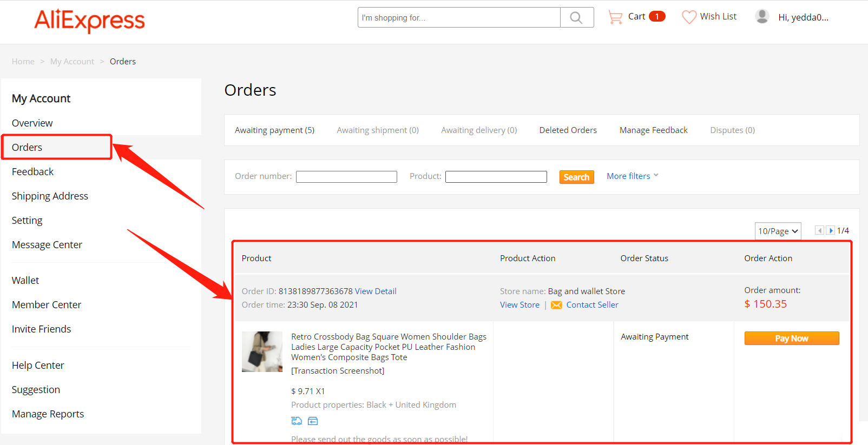Open Setting in the sidebar
This screenshot has width=868, height=445.
pos(27,221)
